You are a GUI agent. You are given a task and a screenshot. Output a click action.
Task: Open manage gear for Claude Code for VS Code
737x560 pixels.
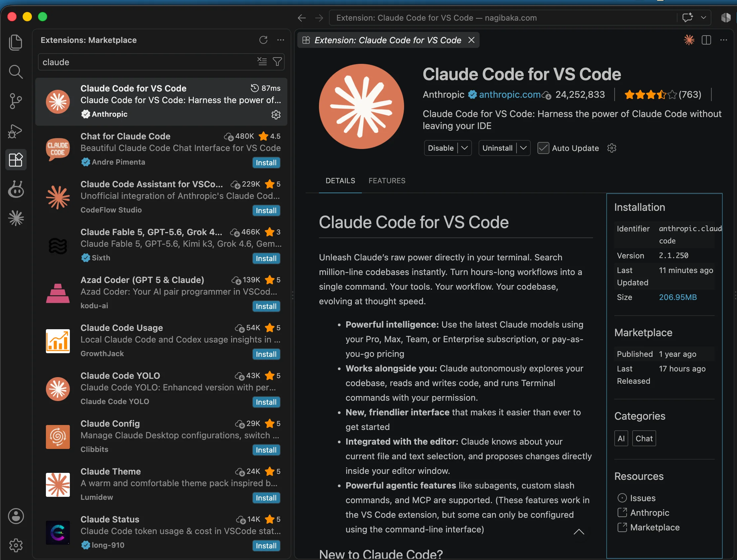(276, 115)
